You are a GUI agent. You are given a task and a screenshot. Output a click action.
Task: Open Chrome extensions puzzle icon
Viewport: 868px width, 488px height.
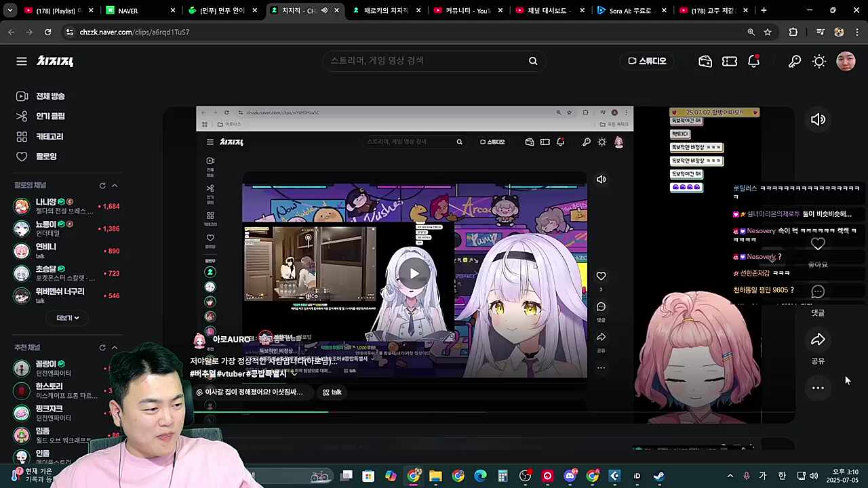point(793,32)
